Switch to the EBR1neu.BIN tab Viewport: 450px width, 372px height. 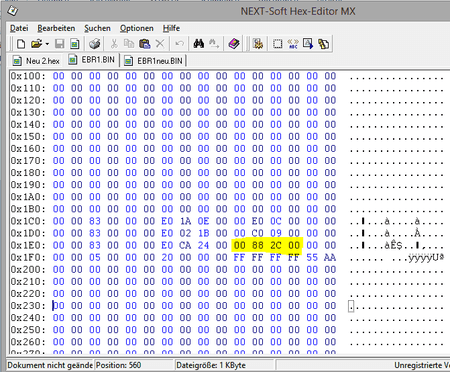(x=154, y=61)
